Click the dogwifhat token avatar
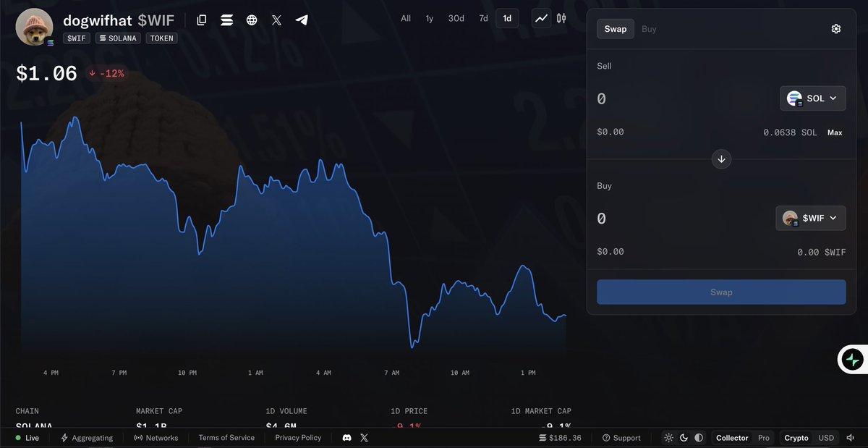Image resolution: width=868 pixels, height=448 pixels. tap(35, 27)
